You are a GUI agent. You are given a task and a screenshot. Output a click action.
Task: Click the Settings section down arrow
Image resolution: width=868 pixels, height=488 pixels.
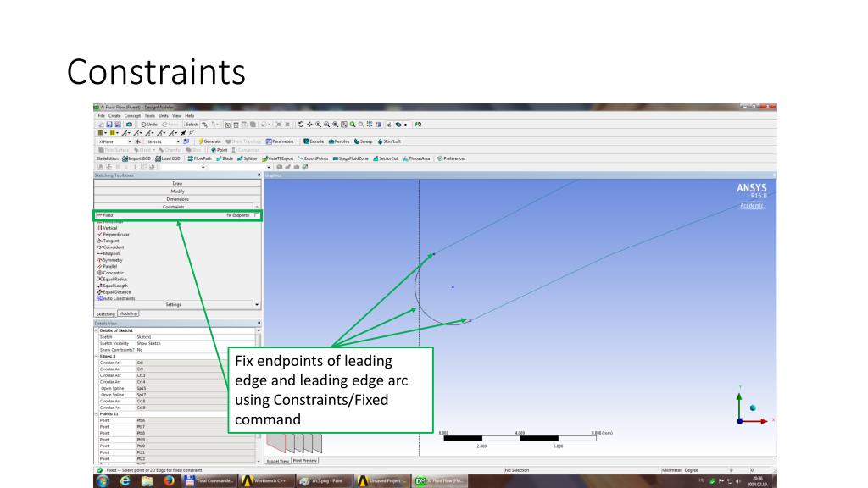point(257,305)
